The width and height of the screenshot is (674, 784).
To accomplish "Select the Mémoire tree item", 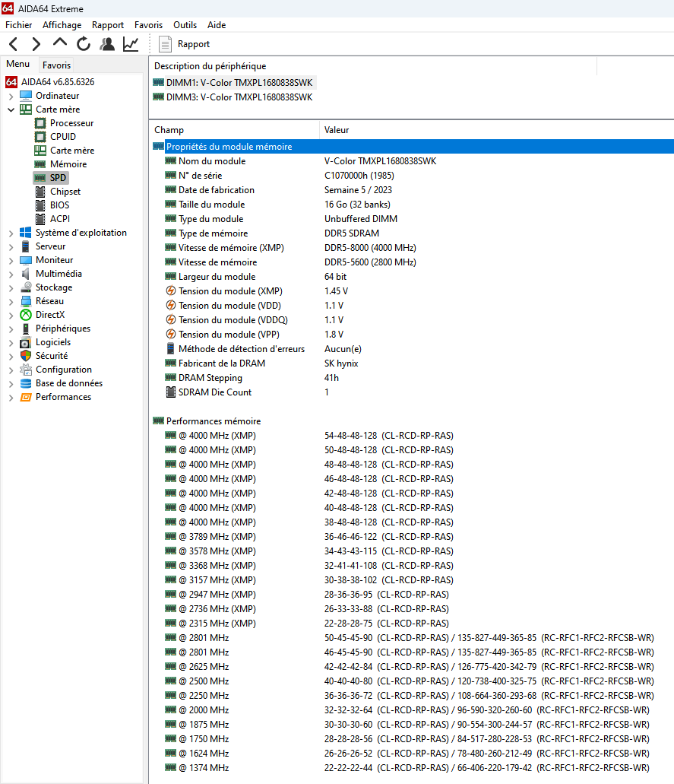I will click(x=68, y=164).
